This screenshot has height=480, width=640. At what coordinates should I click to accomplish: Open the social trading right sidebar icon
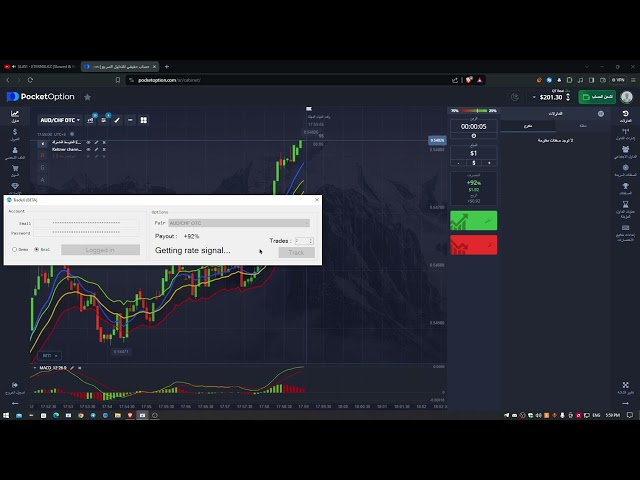click(x=625, y=151)
